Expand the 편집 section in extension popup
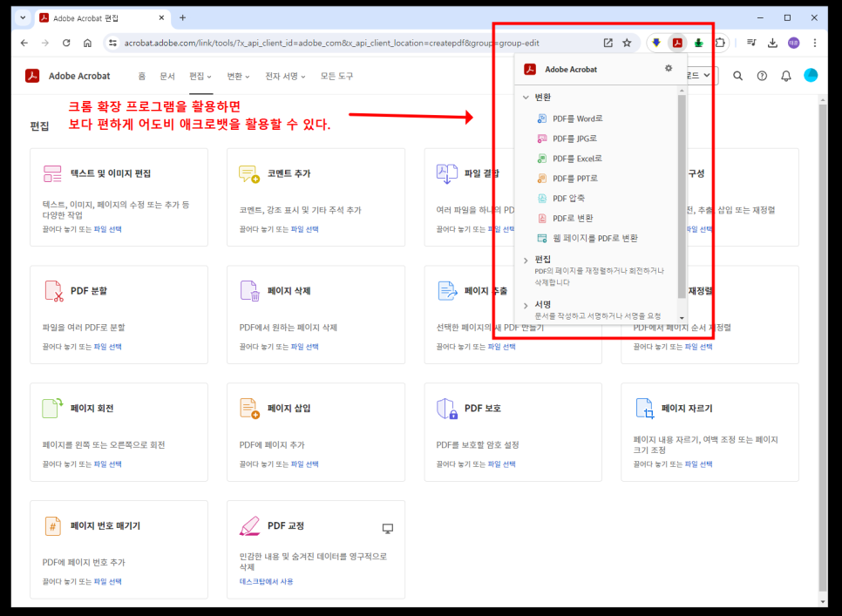Image resolution: width=842 pixels, height=616 pixels. pos(526,261)
